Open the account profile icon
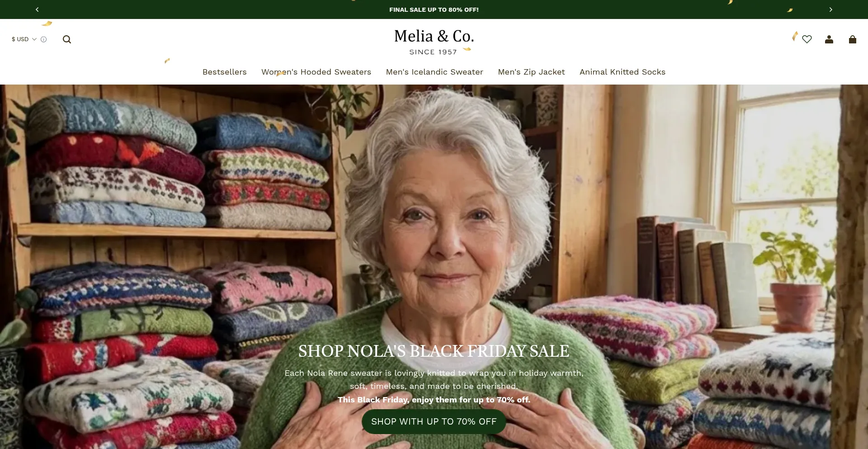Screen dimensions: 868x449 pos(829,39)
